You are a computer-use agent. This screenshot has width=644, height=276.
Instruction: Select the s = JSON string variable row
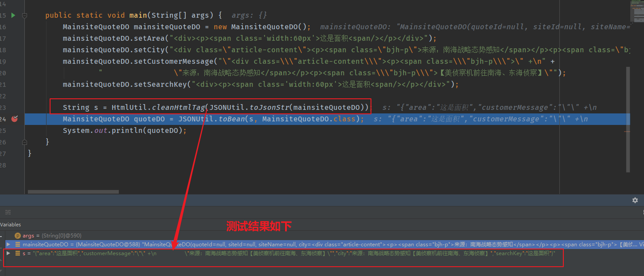(x=324, y=253)
